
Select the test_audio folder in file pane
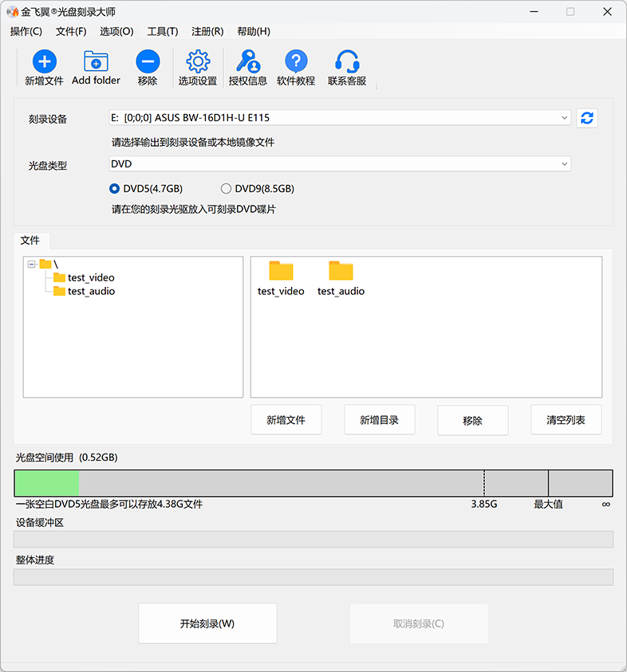point(341,278)
